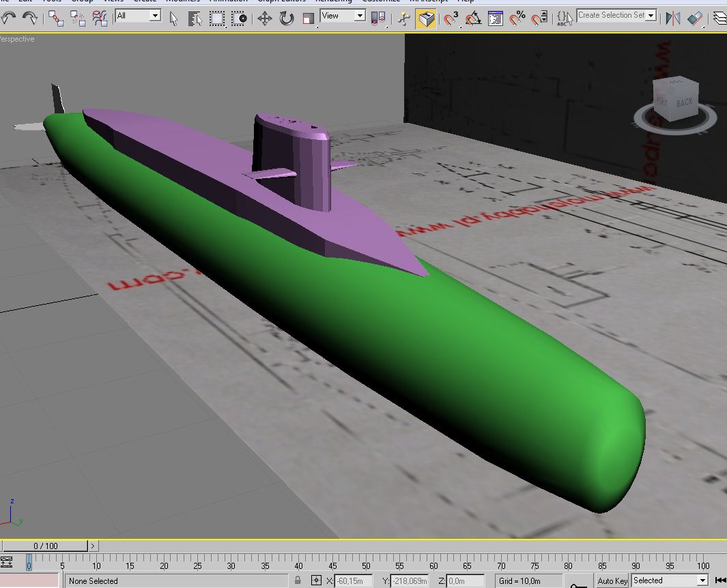Click the Redo arrow icon
The height and width of the screenshot is (588, 727).
tap(30, 18)
